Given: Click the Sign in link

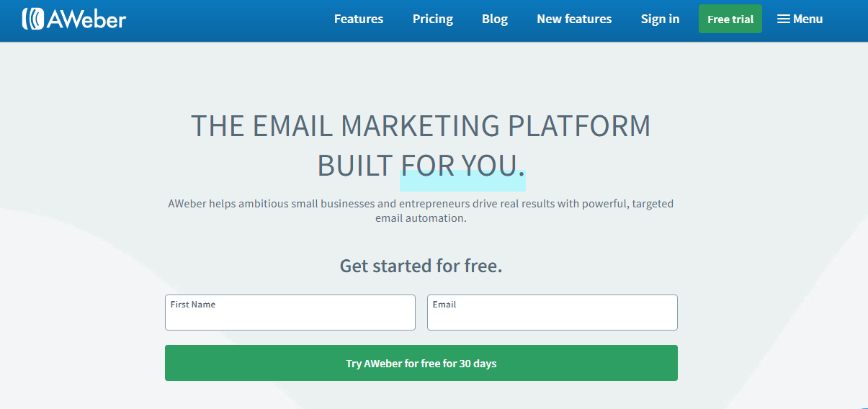Looking at the screenshot, I should tap(660, 19).
